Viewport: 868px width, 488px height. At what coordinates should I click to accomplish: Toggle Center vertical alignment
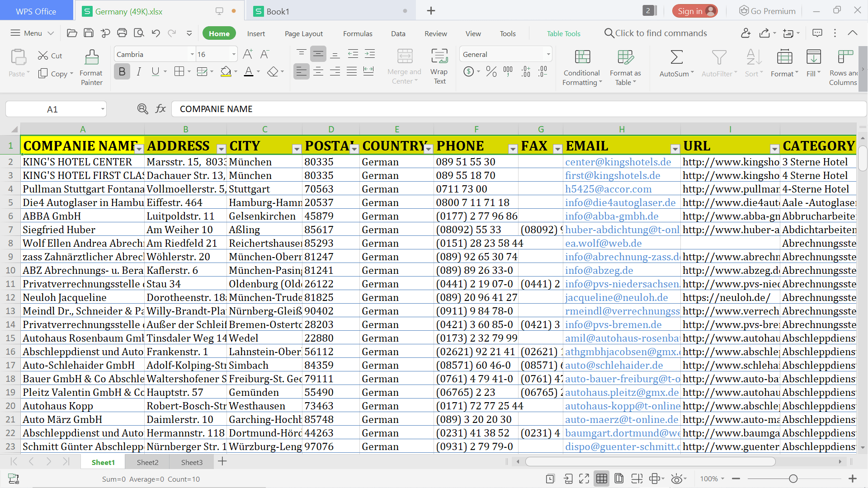[318, 54]
